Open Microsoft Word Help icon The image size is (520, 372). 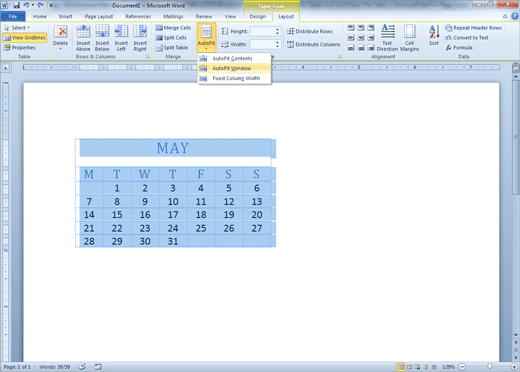515,16
